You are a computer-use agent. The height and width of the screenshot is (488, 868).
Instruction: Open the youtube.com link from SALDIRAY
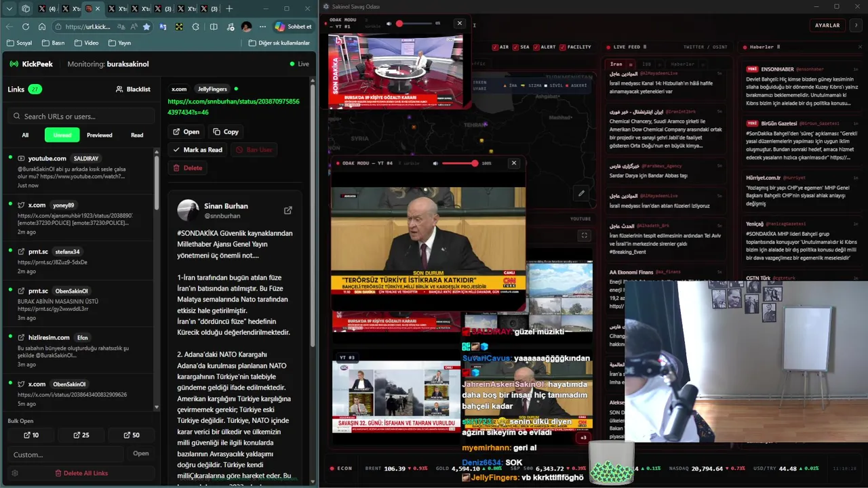point(78,171)
